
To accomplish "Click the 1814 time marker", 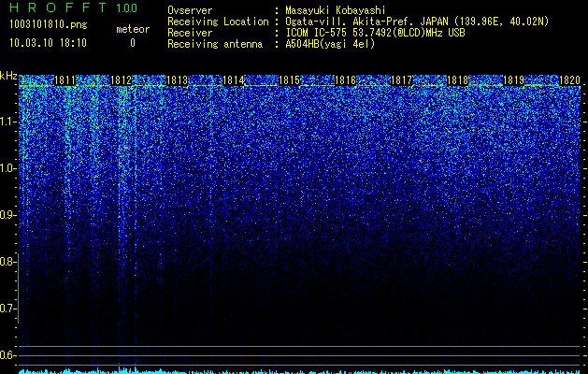I will pyautogui.click(x=234, y=80).
